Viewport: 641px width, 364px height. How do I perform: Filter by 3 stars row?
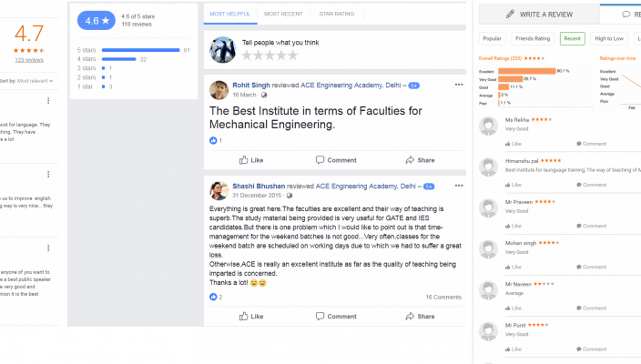click(x=95, y=68)
